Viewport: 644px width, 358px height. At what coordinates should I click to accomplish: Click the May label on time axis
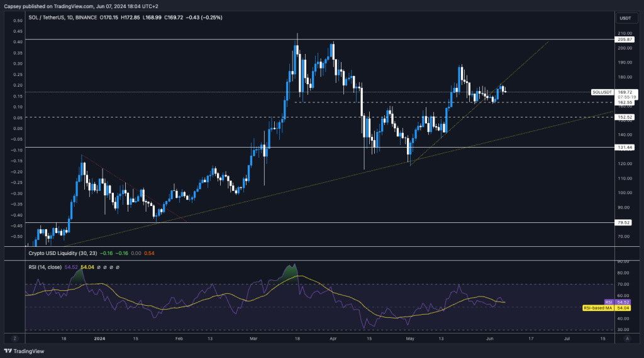[410, 339]
